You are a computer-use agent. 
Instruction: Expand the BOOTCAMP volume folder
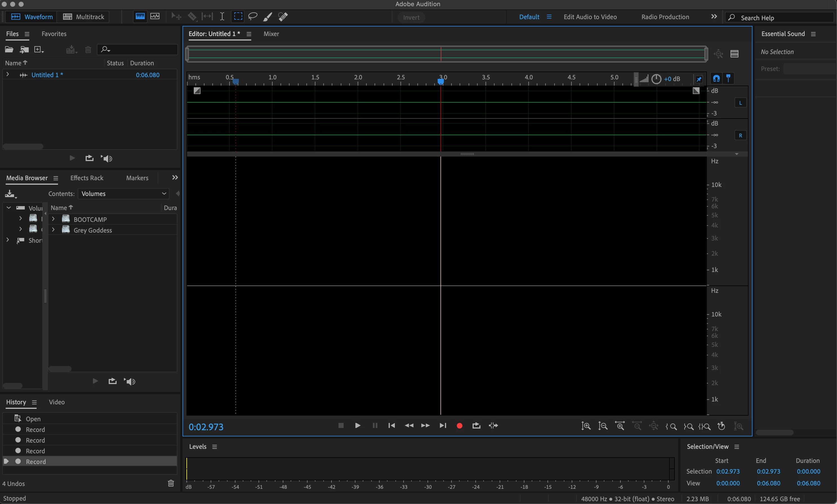pyautogui.click(x=53, y=219)
